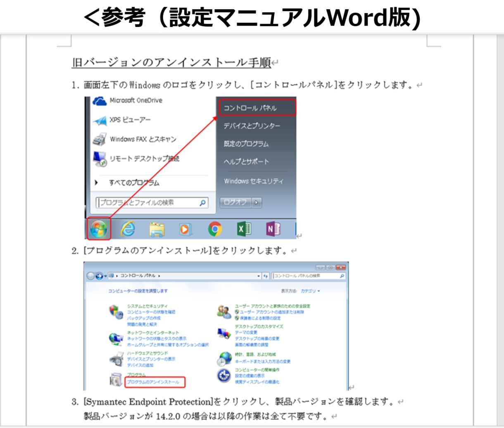Launch Excel from the taskbar
The image size is (504, 428).
[244, 229]
